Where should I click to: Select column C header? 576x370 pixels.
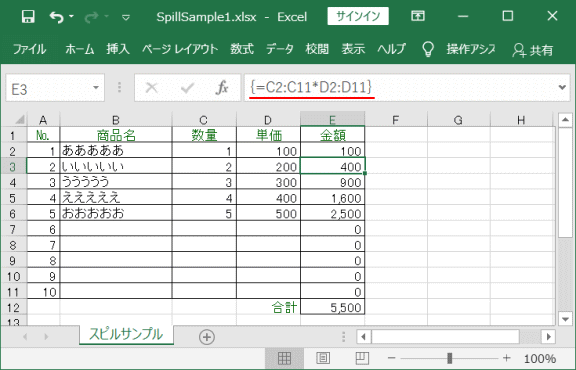click(x=204, y=120)
